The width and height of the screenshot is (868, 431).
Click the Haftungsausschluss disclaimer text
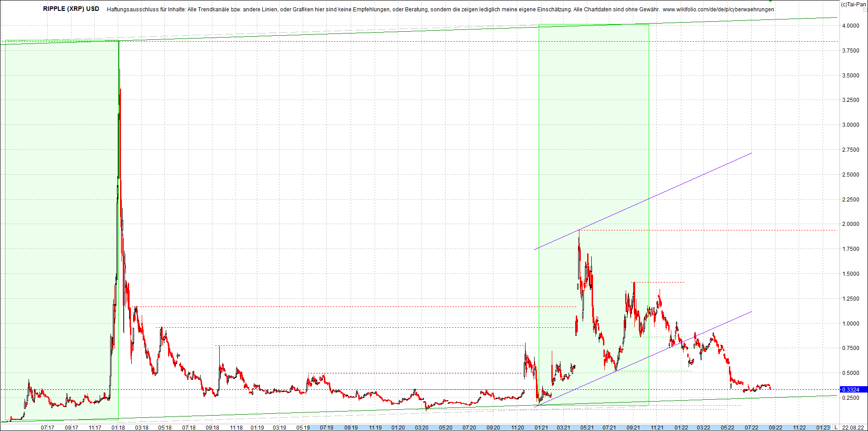click(384, 10)
